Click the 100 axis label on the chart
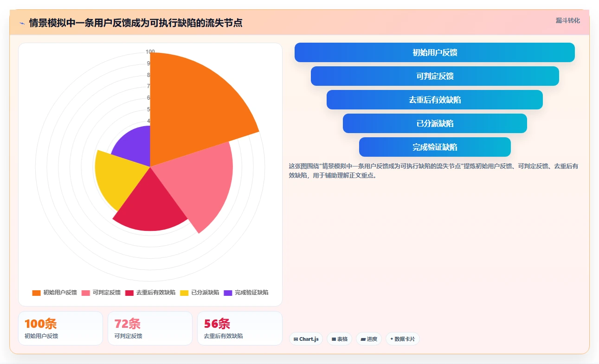The image size is (599, 364). [x=150, y=52]
